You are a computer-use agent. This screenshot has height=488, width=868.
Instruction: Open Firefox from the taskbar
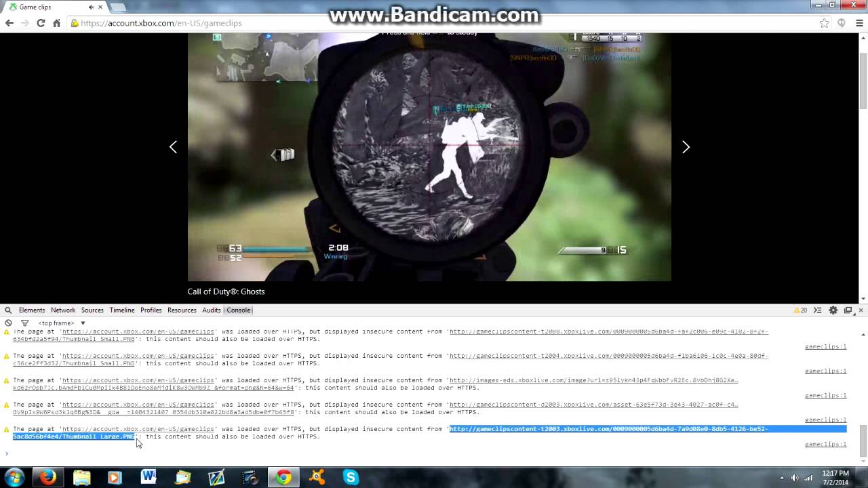coord(47,477)
